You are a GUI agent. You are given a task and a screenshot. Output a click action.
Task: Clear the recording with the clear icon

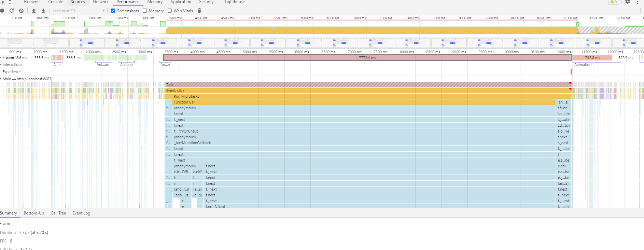[x=21, y=11]
